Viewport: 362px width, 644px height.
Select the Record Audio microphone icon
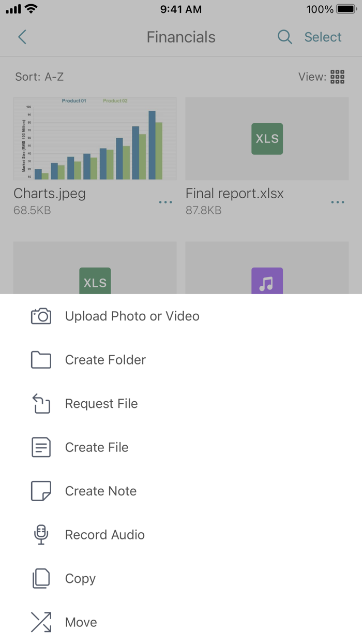[41, 534]
